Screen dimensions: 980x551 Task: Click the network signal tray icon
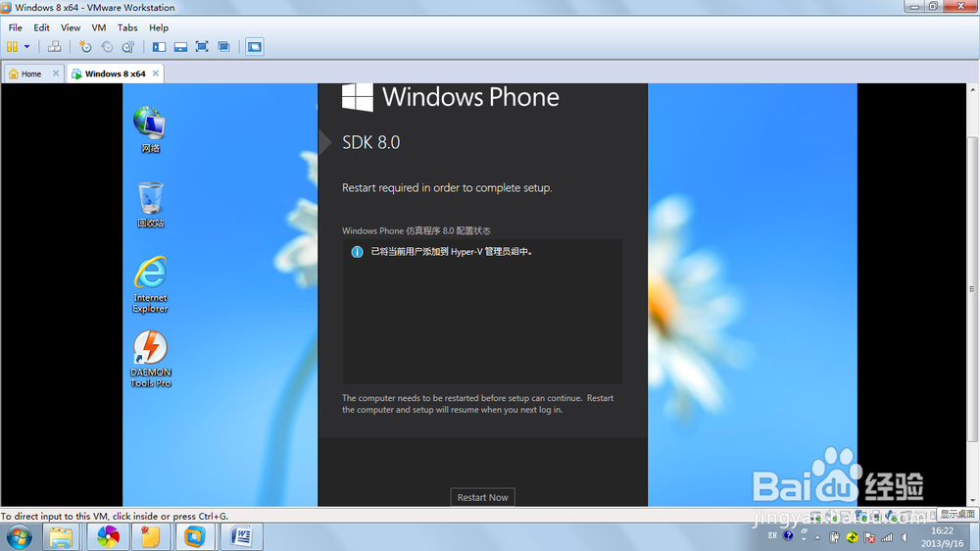887,537
